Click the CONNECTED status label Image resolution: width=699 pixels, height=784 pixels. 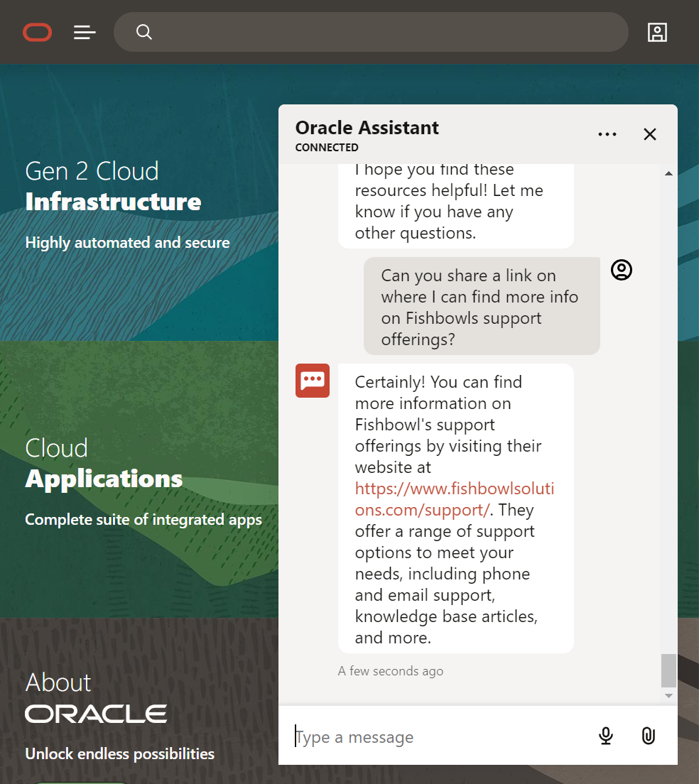[x=327, y=148]
